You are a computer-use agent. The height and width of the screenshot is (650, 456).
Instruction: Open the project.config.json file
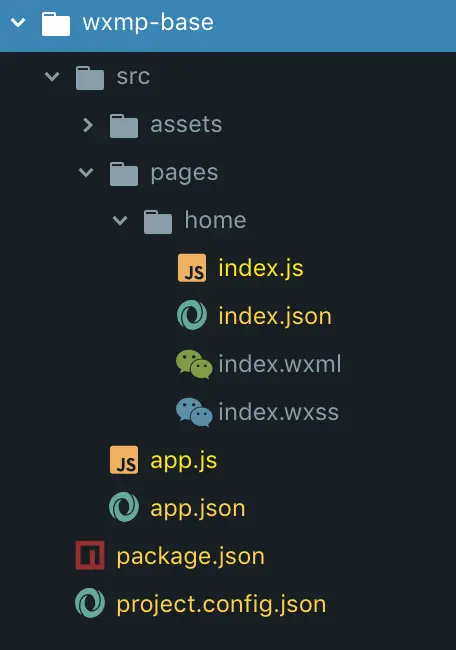click(x=221, y=605)
